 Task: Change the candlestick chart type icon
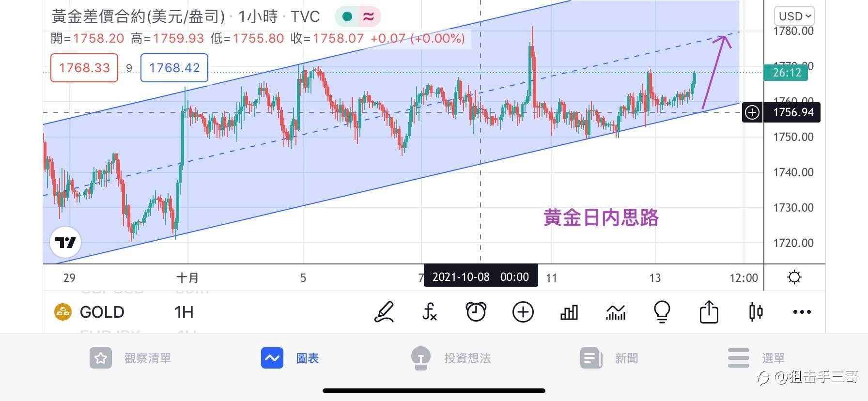coord(756,312)
